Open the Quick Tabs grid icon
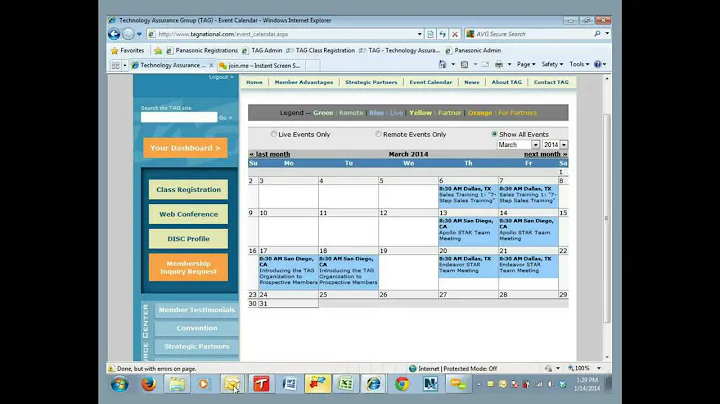This screenshot has height=404, width=720. [115, 66]
